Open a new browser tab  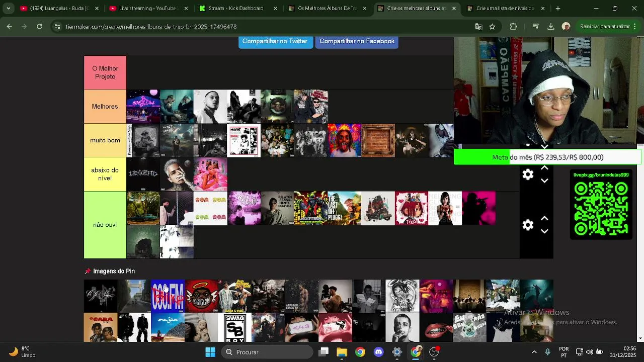pos(557,9)
